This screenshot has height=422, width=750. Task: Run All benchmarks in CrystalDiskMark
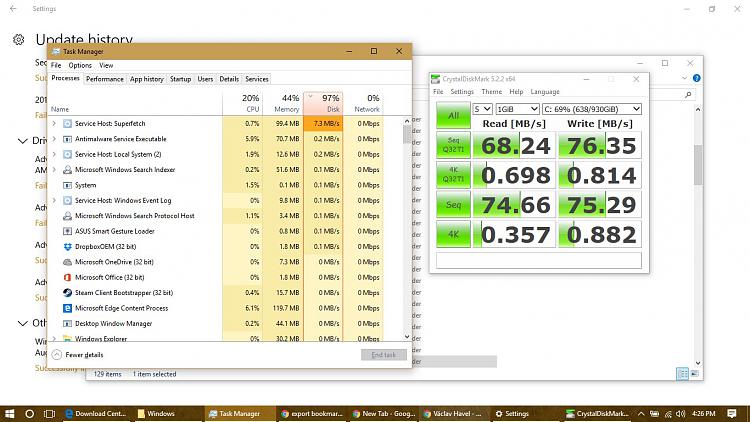tap(453, 115)
